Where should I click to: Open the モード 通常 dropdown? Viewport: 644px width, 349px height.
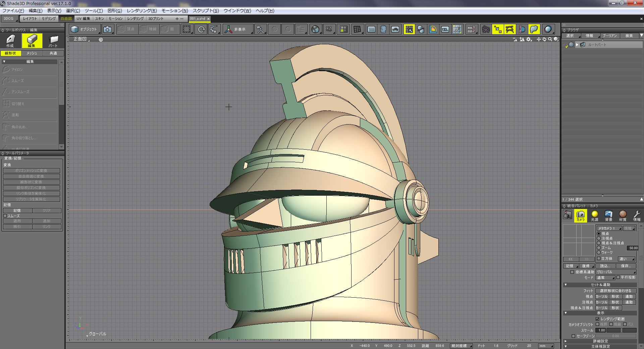coord(605,278)
